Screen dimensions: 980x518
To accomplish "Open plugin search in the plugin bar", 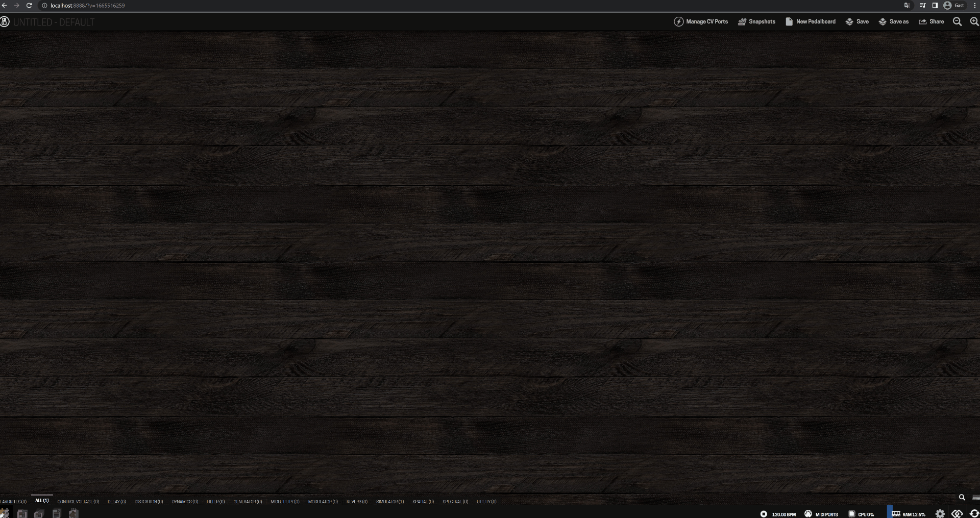I will [962, 497].
